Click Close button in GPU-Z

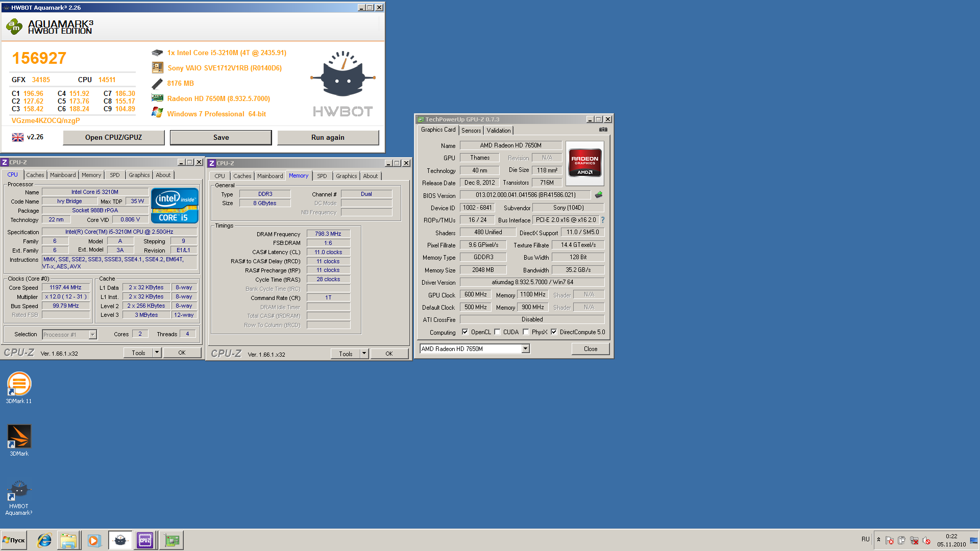tap(591, 349)
